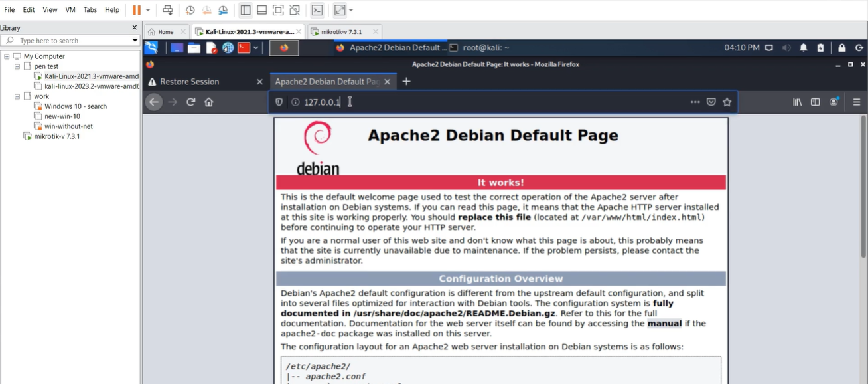Open the Firefox hamburger menu
This screenshot has height=384, width=868.
tap(856, 102)
